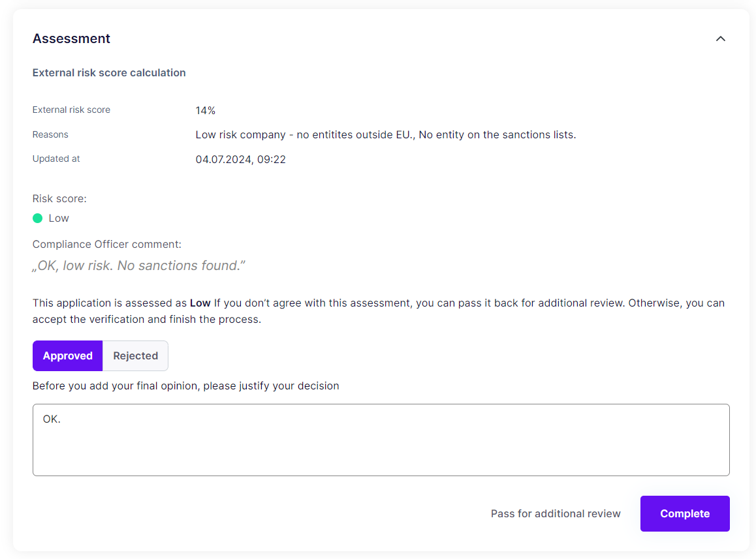
Task: Collapse the Assessment section chevron
Action: (x=720, y=39)
